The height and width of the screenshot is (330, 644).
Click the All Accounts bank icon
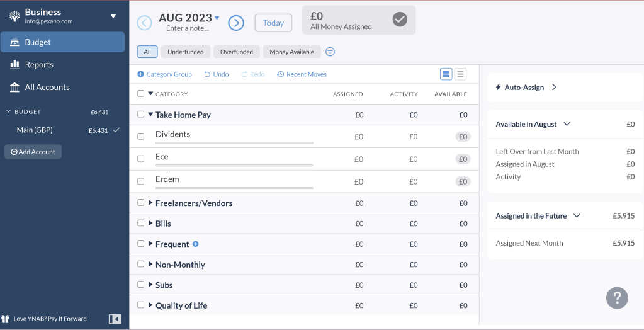(x=14, y=87)
